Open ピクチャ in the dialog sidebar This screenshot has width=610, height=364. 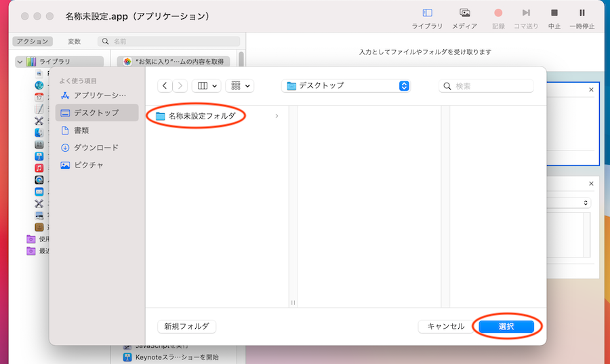point(97,165)
